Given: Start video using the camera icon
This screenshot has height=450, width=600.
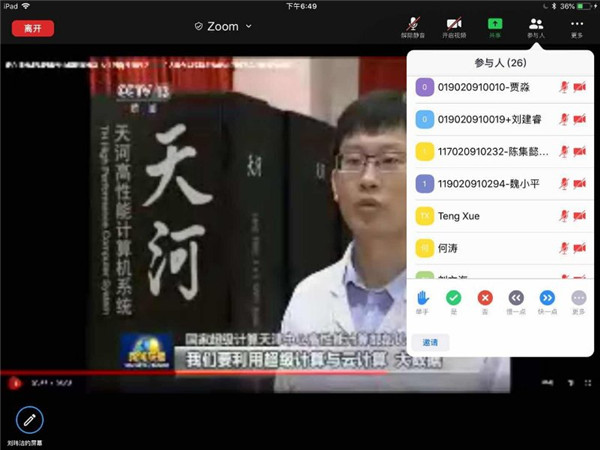Looking at the screenshot, I should tap(454, 28).
